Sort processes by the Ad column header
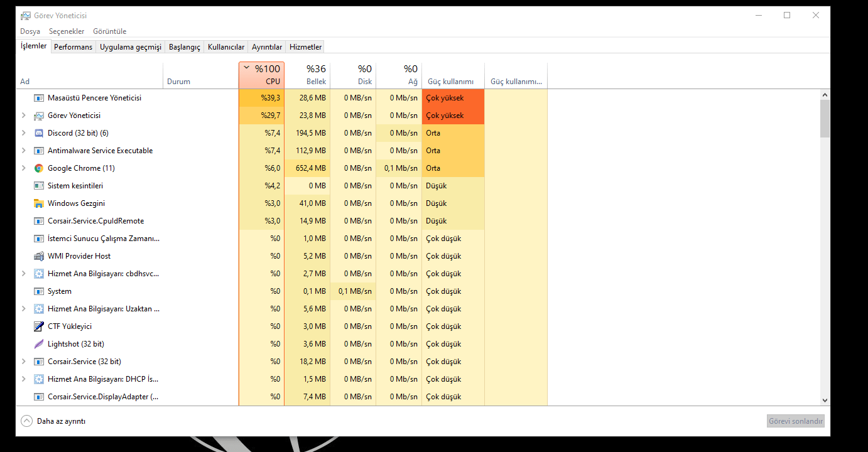The image size is (868, 452). point(89,75)
